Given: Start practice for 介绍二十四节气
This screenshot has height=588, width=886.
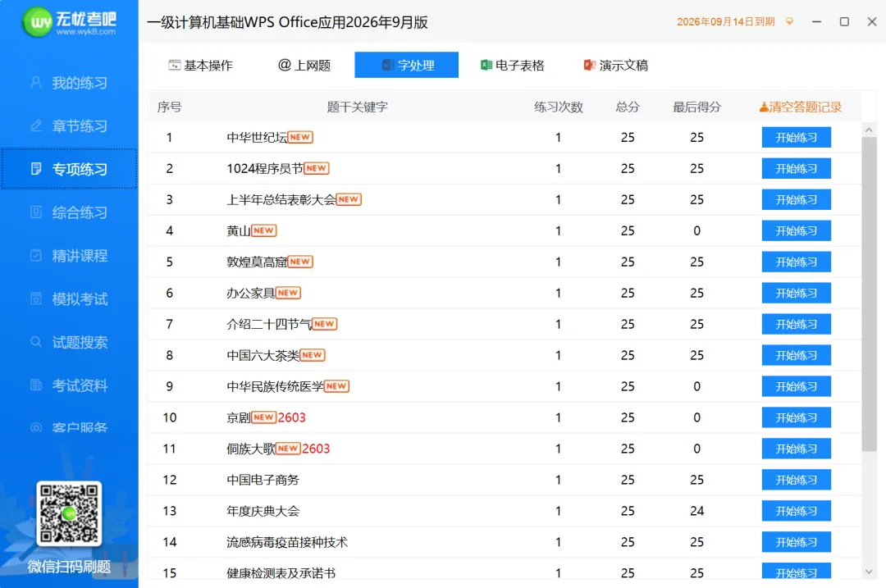Looking at the screenshot, I should 796,324.
